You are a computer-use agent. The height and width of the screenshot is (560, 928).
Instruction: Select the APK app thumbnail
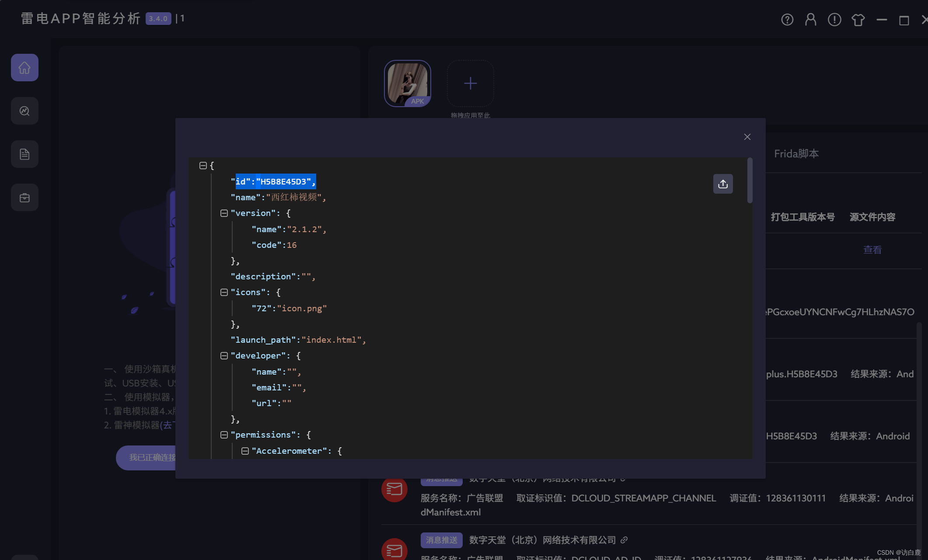(x=407, y=83)
